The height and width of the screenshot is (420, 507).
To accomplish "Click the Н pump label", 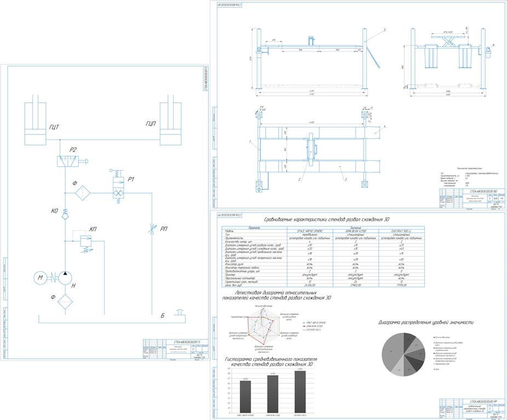I will click(x=73, y=285).
